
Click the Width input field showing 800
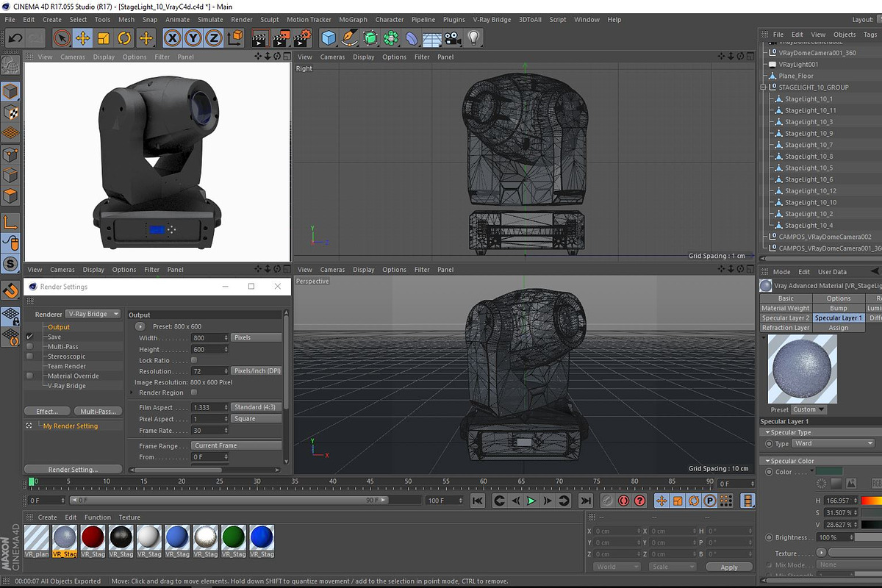pyautogui.click(x=209, y=337)
